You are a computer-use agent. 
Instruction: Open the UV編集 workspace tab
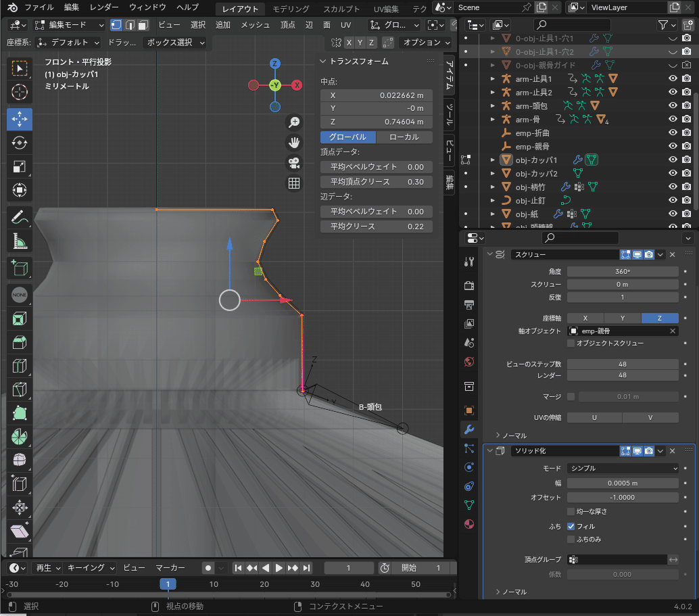click(386, 9)
